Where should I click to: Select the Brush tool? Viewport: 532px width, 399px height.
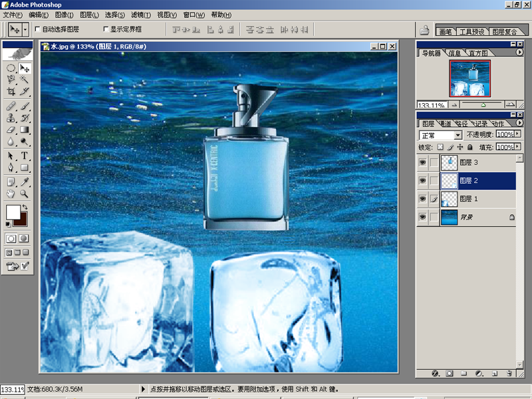24,106
